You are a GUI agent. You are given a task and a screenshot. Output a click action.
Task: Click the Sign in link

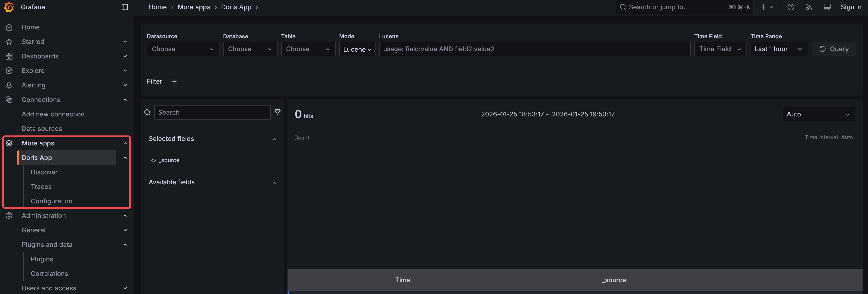point(851,7)
